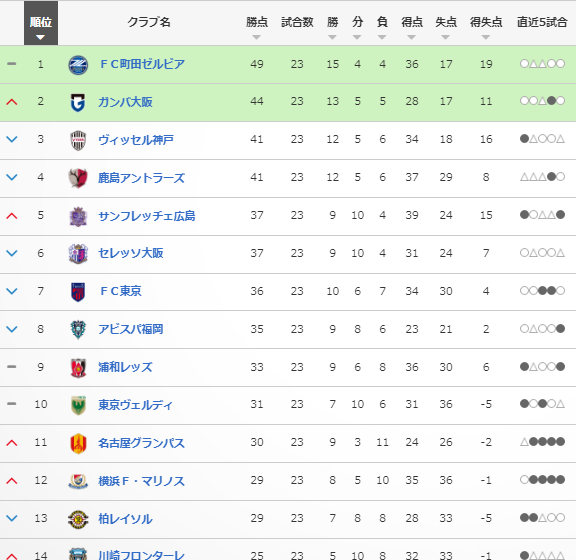Open the アビスパ福岡 club link
Image resolution: width=576 pixels, height=560 pixels.
(130, 329)
